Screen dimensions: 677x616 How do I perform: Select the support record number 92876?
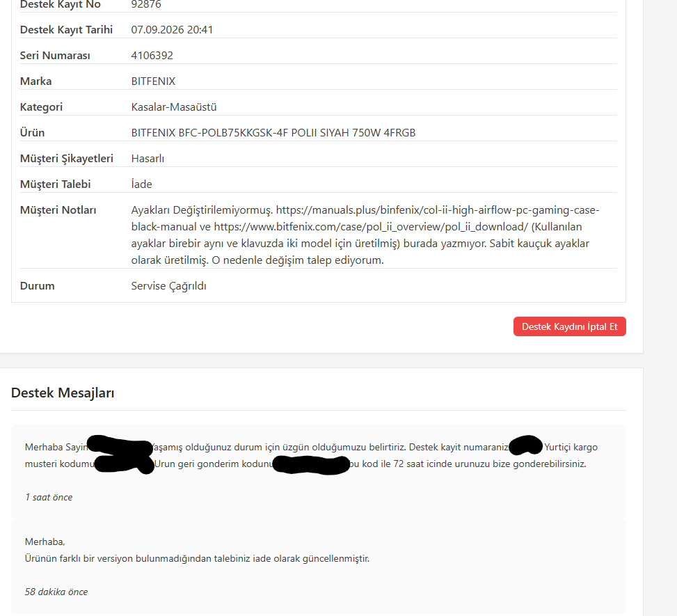pos(146,5)
